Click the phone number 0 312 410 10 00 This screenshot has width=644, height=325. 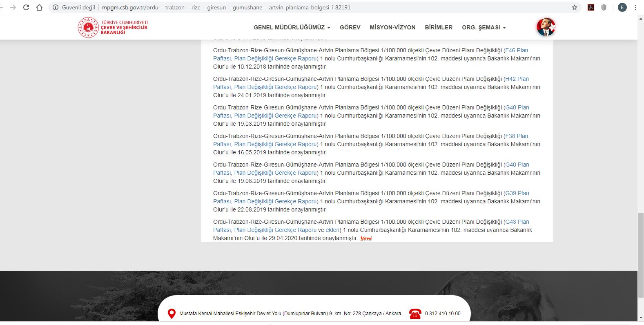443,314
